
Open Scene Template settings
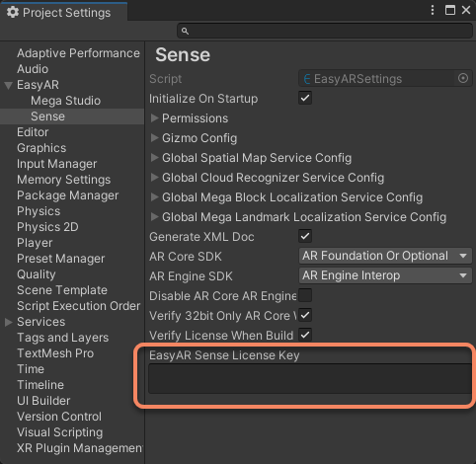62,290
